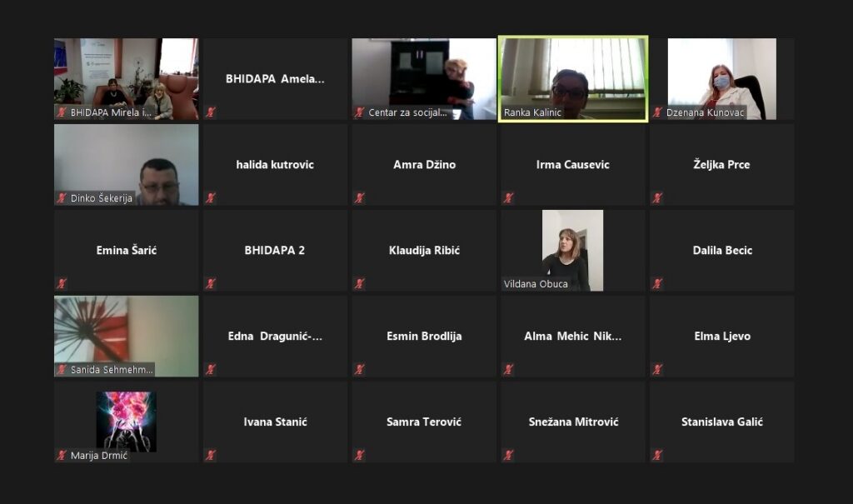Select the Snežana Mitrović participant tile

click(x=573, y=422)
